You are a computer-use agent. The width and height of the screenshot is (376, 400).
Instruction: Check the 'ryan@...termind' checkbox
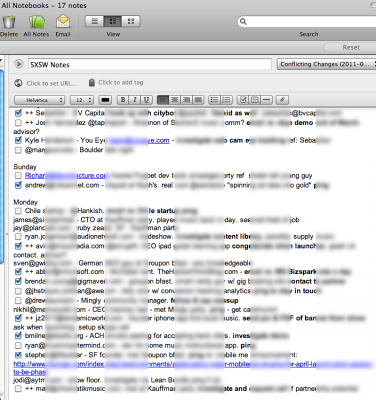coord(18,345)
